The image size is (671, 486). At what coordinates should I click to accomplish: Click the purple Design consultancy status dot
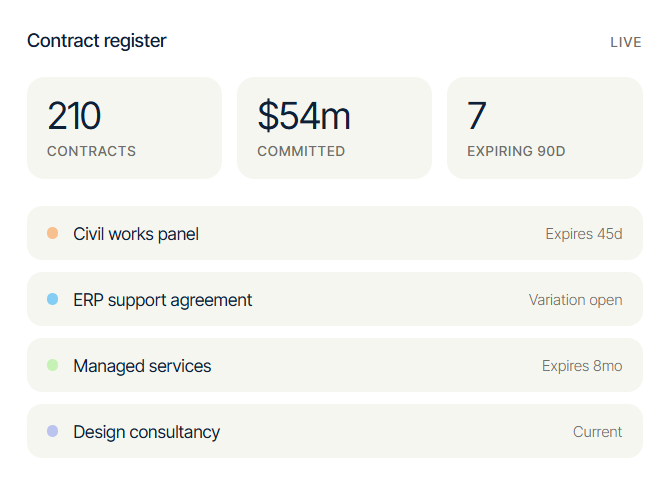pyautogui.click(x=53, y=431)
